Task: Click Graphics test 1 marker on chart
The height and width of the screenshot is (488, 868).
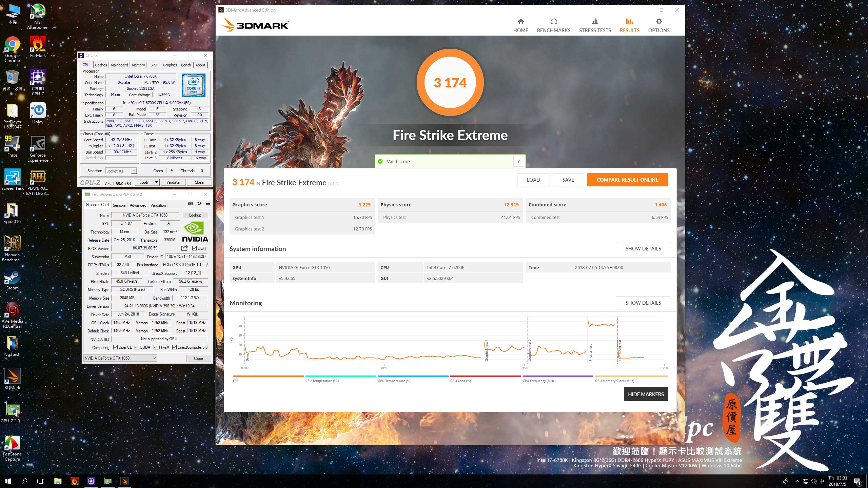Action: 486,350
